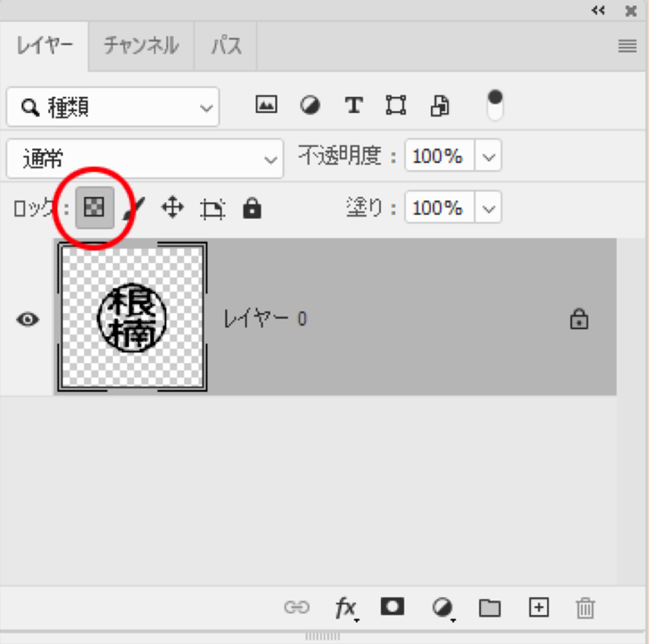This screenshot has height=644, width=652.
Task: Click the link layers icon
Action: tap(296, 607)
